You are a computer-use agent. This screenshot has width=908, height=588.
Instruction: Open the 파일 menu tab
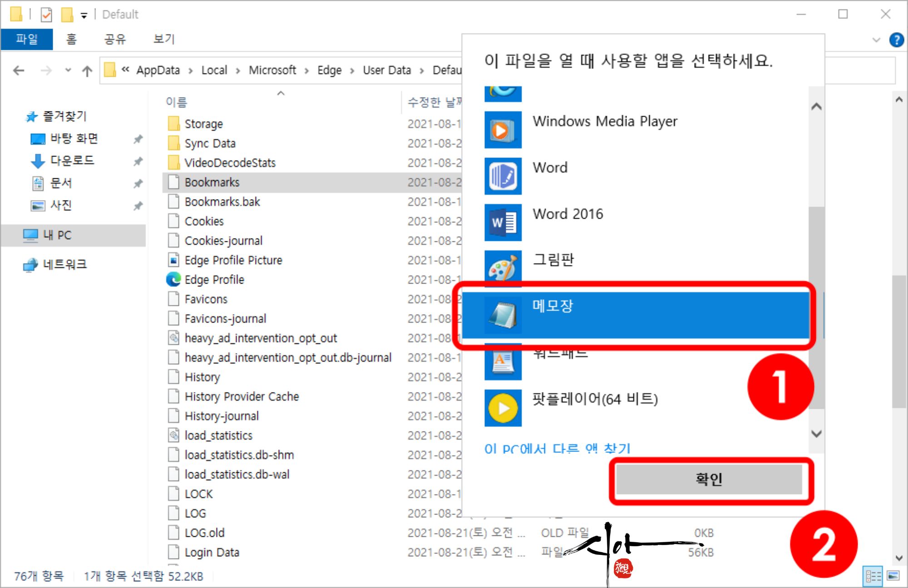[27, 39]
